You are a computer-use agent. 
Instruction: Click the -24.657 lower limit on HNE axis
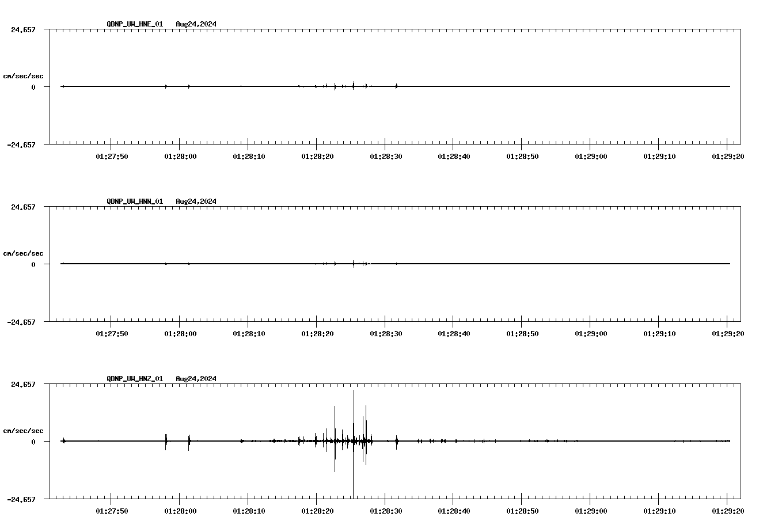coord(21,145)
